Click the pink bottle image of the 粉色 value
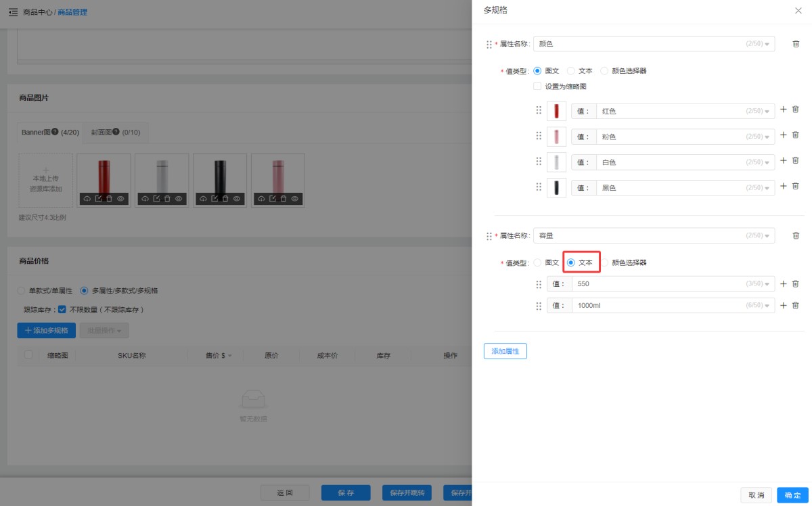This screenshot has width=812, height=506. coord(556,137)
